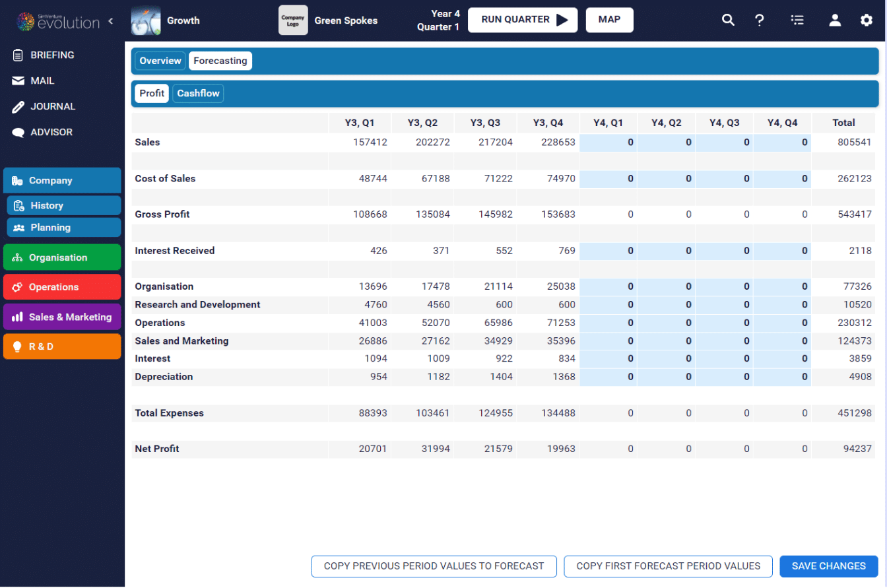This screenshot has width=887, height=588.
Task: Open the user profile icon
Action: (835, 20)
